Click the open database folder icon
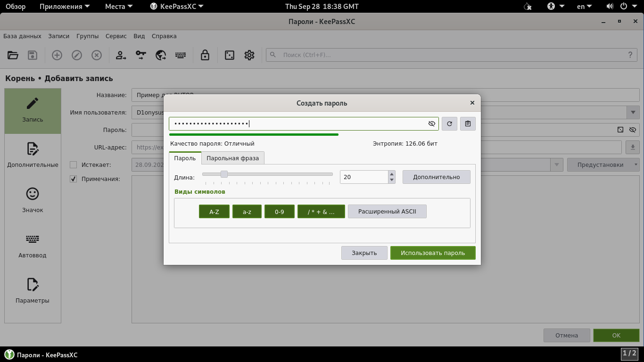 point(13,55)
